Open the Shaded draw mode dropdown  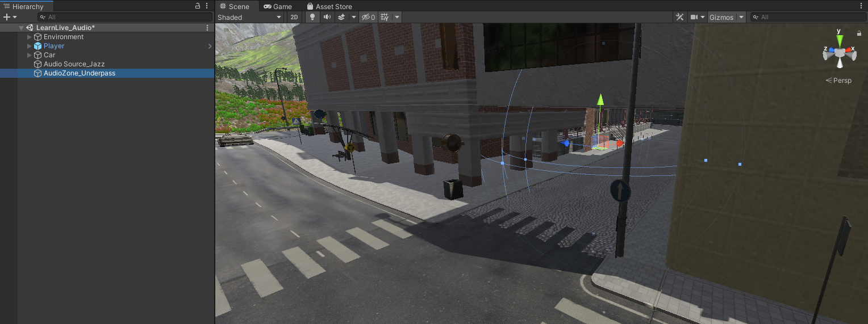pyautogui.click(x=250, y=17)
